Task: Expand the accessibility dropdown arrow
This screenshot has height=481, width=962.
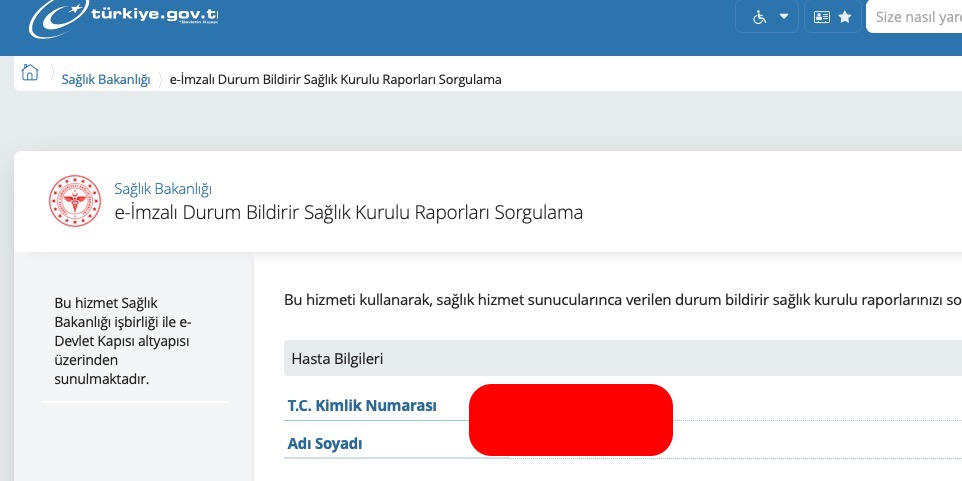Action: pos(784,17)
